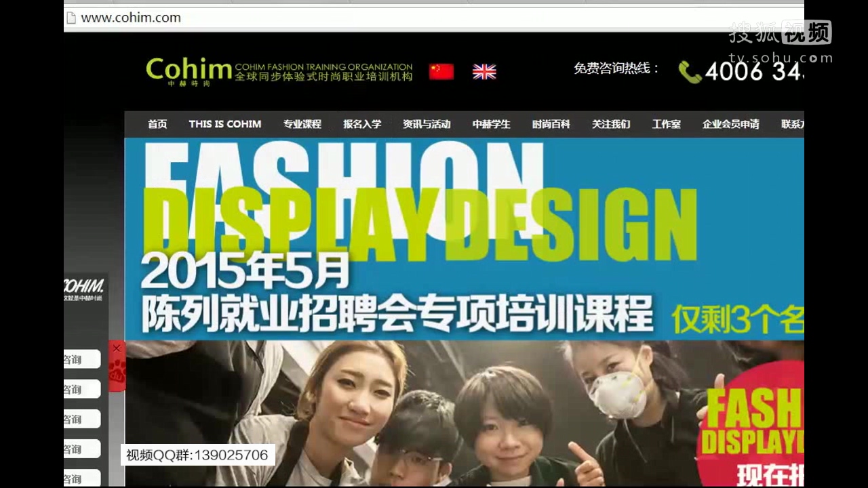This screenshot has width=868, height=488.
Task: Click the topmost 咨询 button in the sidebar
Action: tap(82, 359)
